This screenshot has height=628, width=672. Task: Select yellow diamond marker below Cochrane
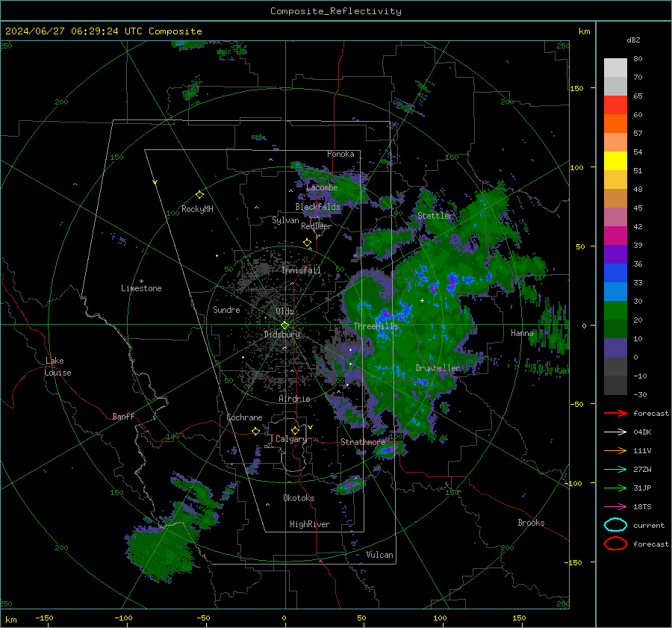pyautogui.click(x=256, y=432)
